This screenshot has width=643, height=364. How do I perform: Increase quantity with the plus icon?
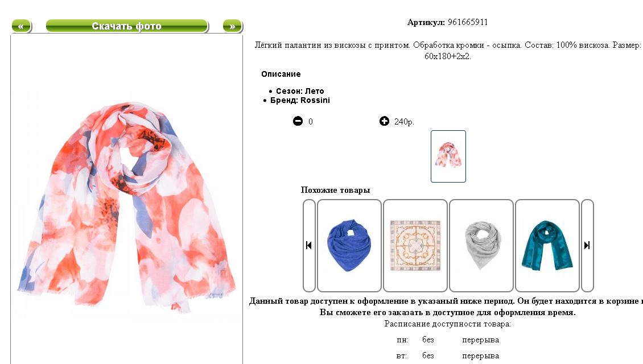384,121
